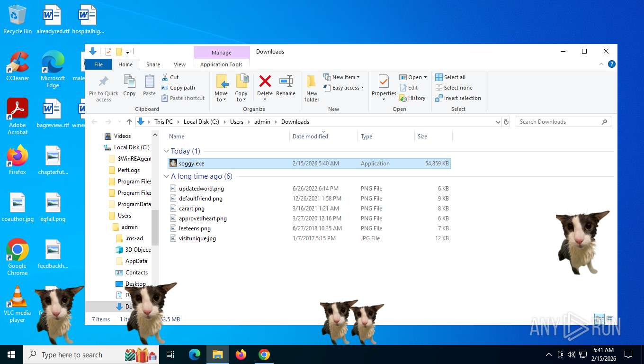Click the Windows Start button

click(x=11, y=355)
